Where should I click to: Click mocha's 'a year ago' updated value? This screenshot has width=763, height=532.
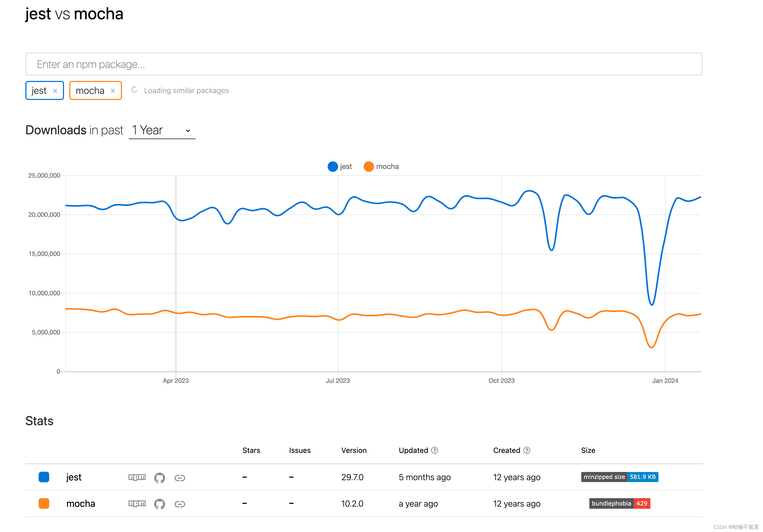click(418, 504)
